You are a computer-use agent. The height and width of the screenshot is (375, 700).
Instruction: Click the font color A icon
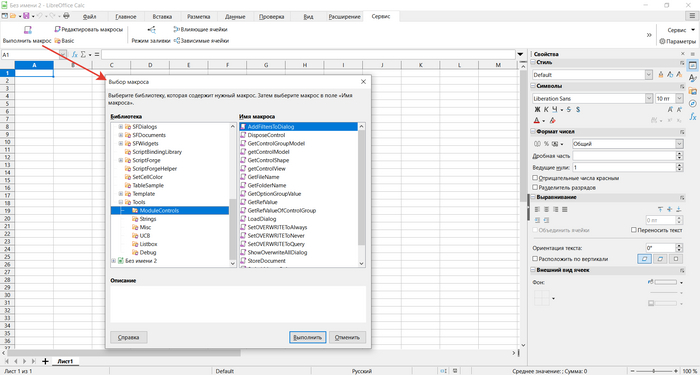tap(537, 121)
